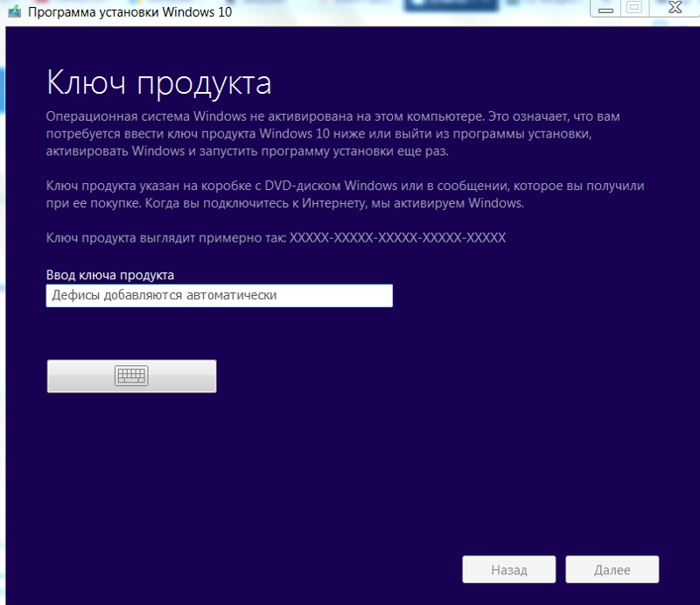700x605 pixels.
Task: Click the Назад button
Action: click(x=509, y=569)
